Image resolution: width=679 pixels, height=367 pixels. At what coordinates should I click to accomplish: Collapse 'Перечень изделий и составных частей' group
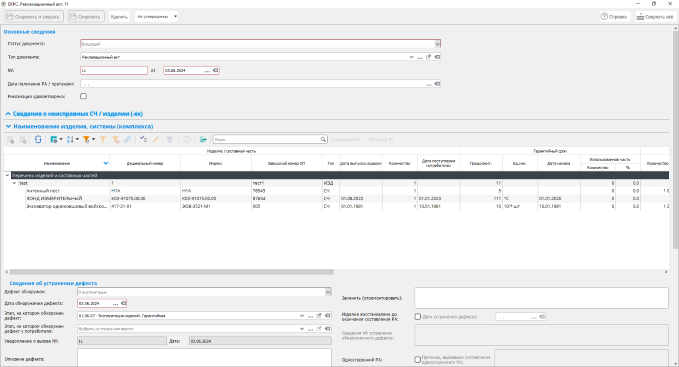tap(7, 175)
